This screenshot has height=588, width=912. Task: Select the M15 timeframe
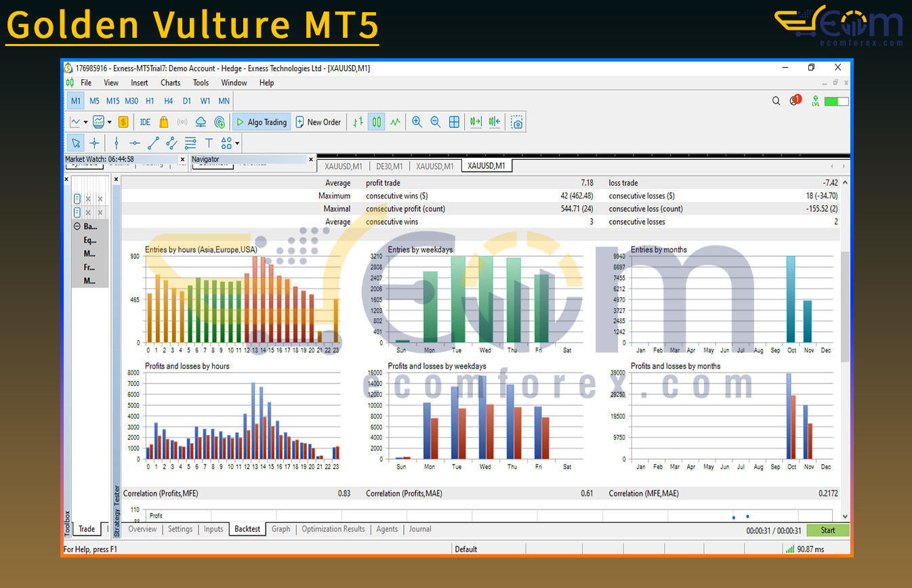coord(112,101)
